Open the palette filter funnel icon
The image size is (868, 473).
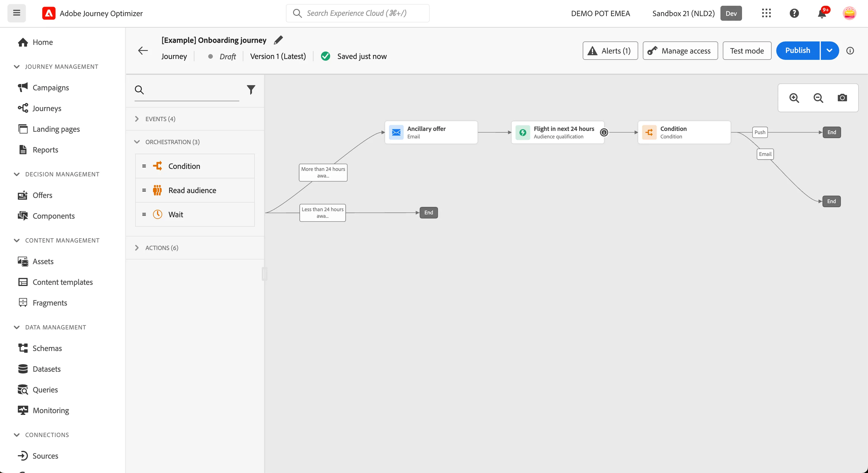click(x=251, y=90)
